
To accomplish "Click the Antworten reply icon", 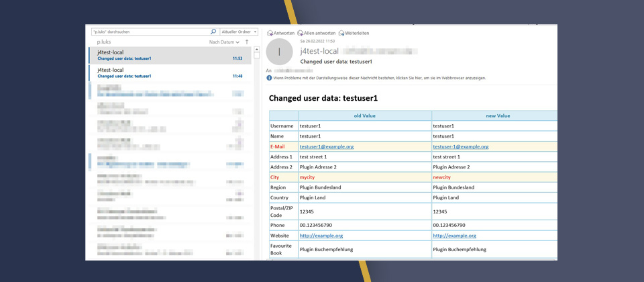I will tap(270, 34).
